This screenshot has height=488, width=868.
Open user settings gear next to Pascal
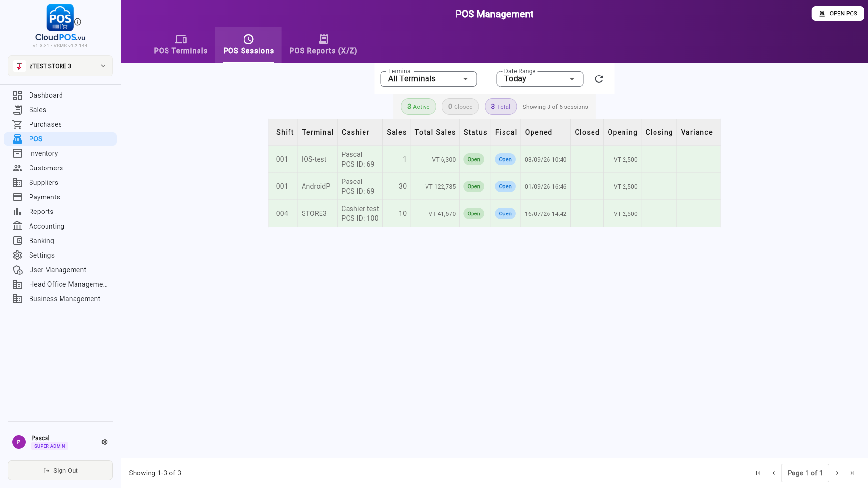click(x=105, y=442)
